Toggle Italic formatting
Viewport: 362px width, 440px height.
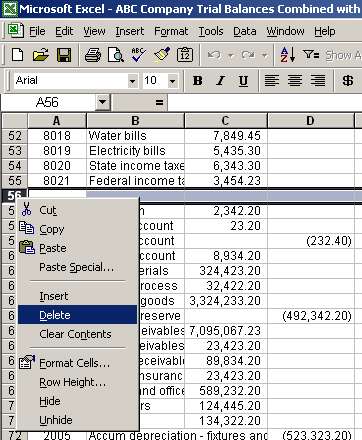tap(220, 80)
